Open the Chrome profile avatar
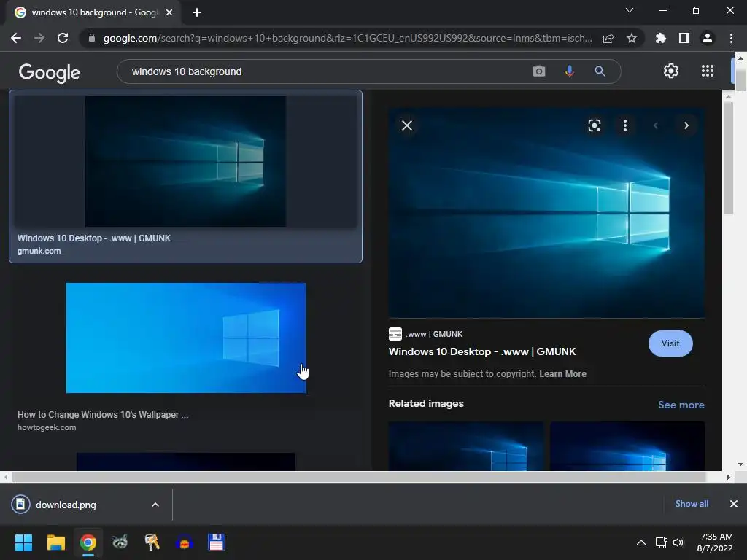The image size is (747, 560). (708, 38)
